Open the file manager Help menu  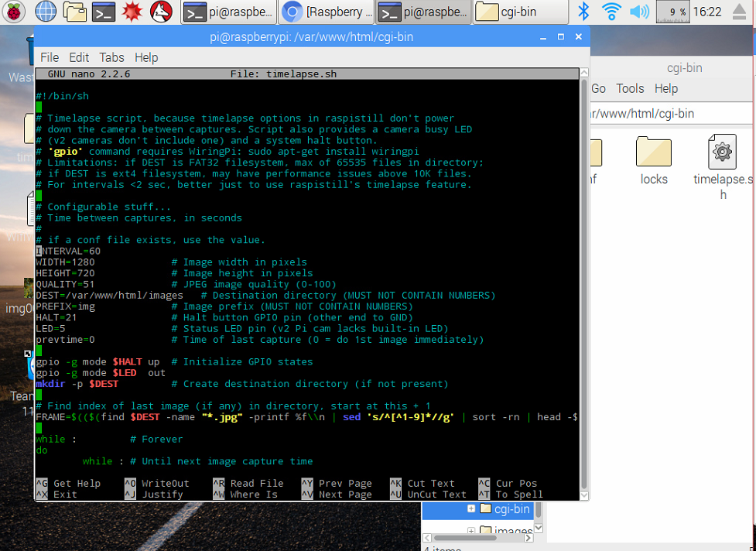pos(666,88)
